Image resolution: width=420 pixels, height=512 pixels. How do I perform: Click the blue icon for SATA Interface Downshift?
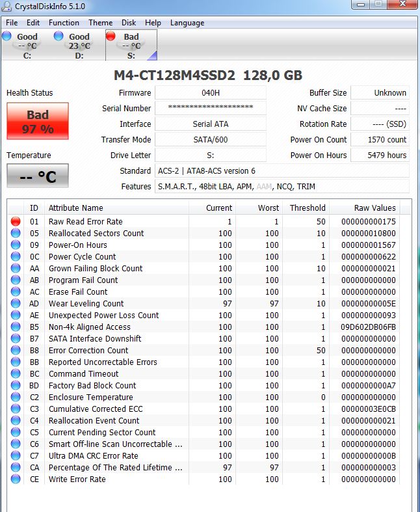16,338
